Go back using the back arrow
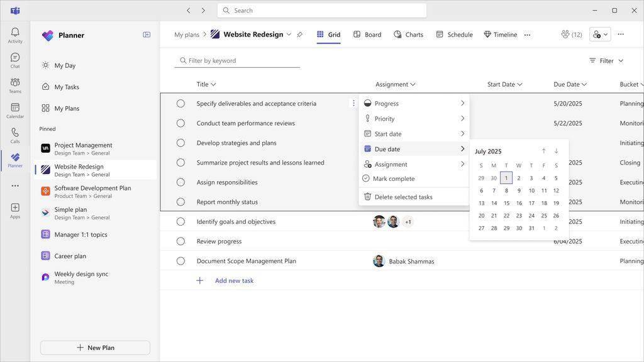644x362 pixels. click(189, 10)
